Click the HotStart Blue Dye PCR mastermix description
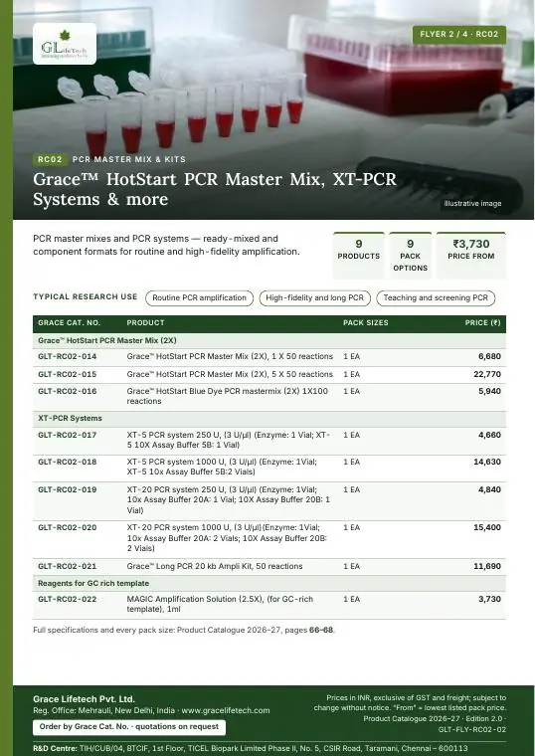535x756 pixels. pyautogui.click(x=228, y=396)
